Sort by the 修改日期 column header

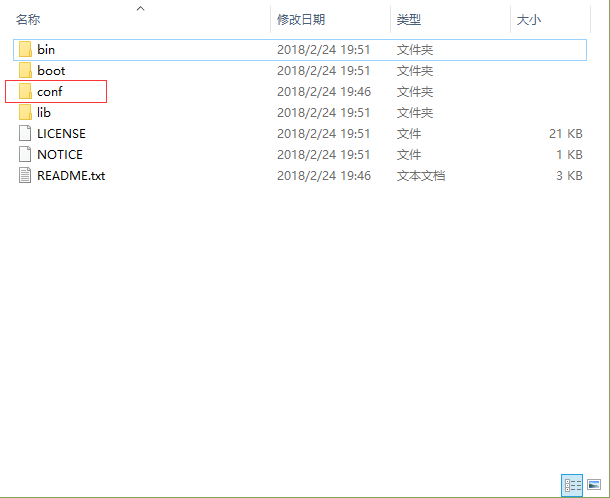(301, 19)
